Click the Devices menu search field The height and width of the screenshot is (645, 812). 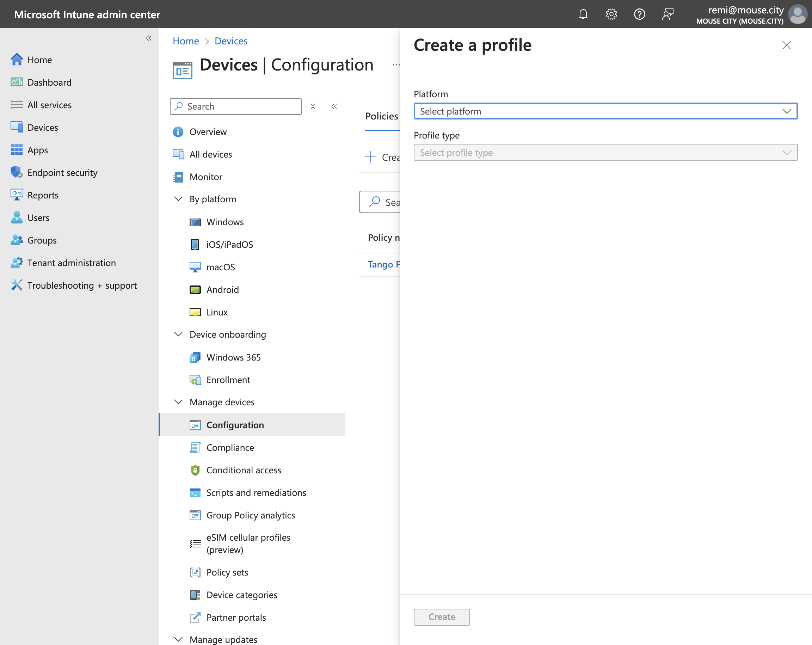[x=236, y=107]
